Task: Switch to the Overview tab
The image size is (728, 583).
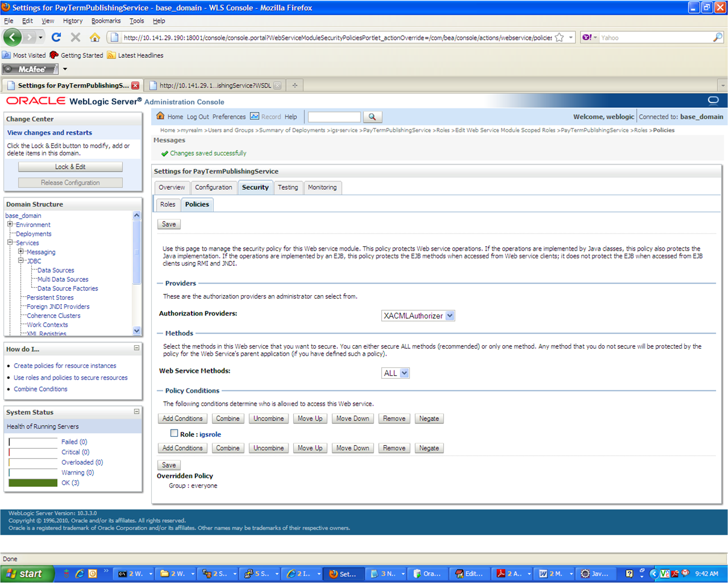Action: [172, 187]
